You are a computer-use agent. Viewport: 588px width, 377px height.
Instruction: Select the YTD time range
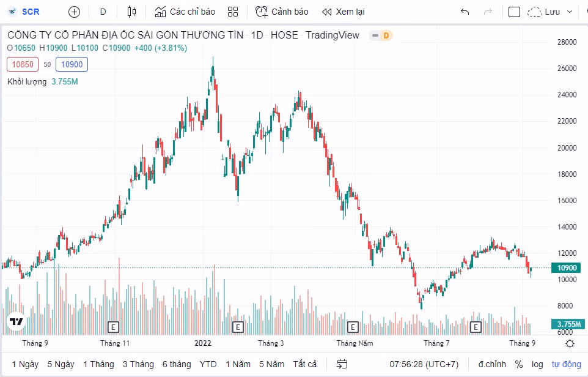coord(208,364)
